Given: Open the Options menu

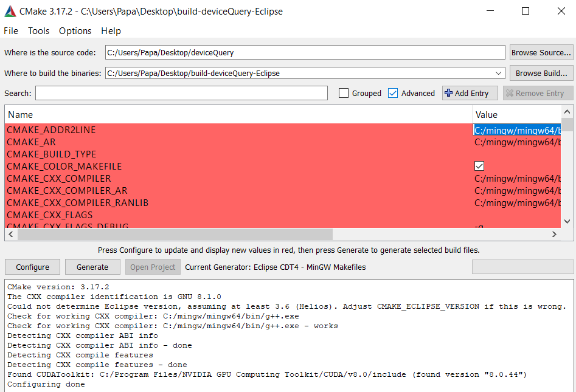Looking at the screenshot, I should (x=75, y=30).
